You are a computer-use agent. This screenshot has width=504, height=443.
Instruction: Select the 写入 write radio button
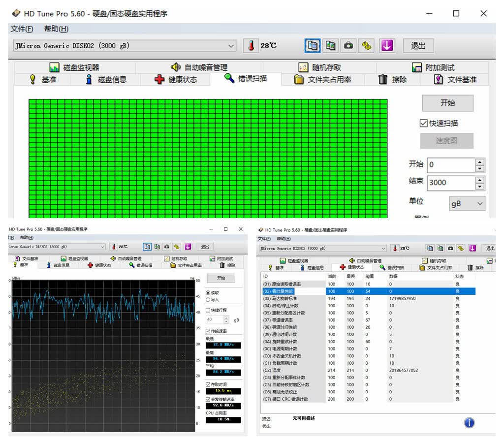point(208,300)
